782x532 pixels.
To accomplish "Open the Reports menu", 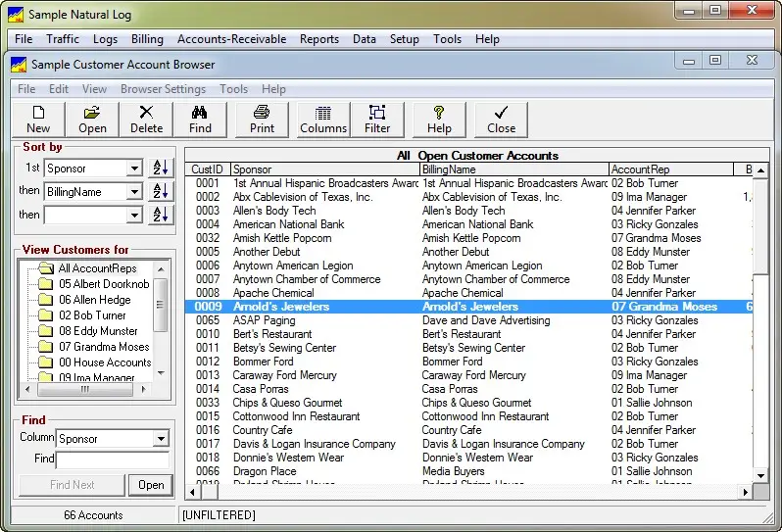I will [319, 39].
